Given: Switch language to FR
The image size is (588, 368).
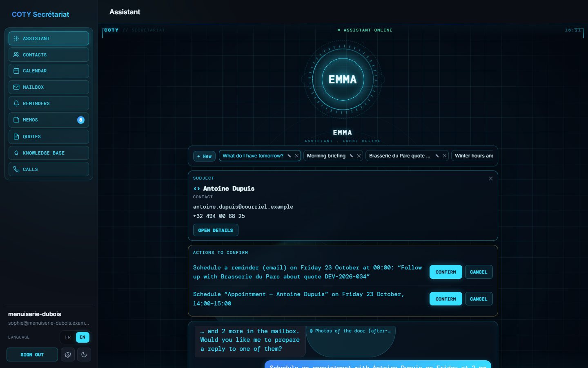Looking at the screenshot, I should (x=68, y=337).
